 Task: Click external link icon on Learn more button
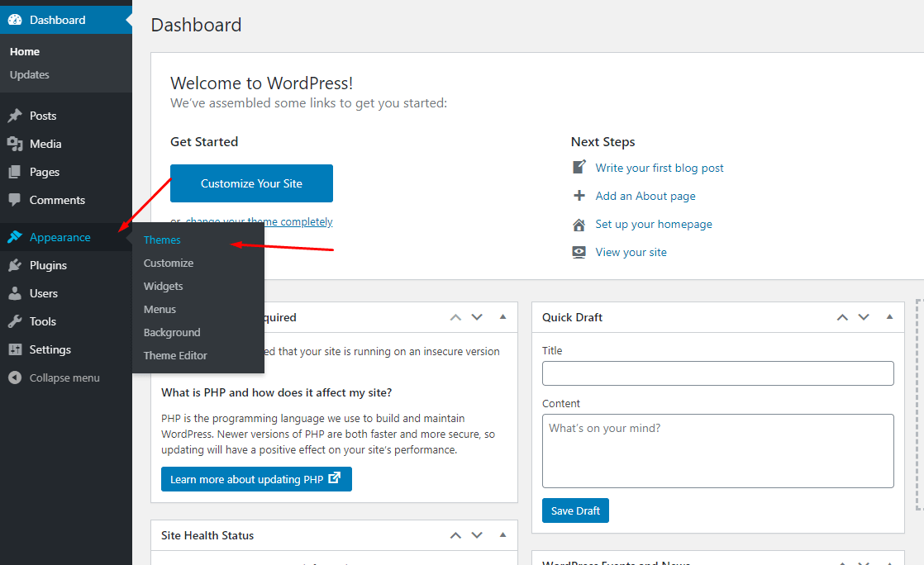point(335,477)
